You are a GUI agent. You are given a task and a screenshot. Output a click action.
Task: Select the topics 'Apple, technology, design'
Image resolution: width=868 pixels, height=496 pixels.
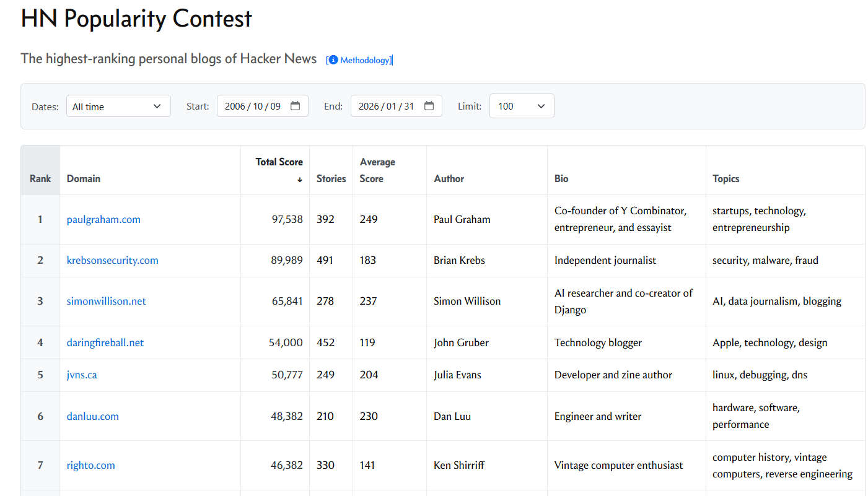(x=770, y=342)
